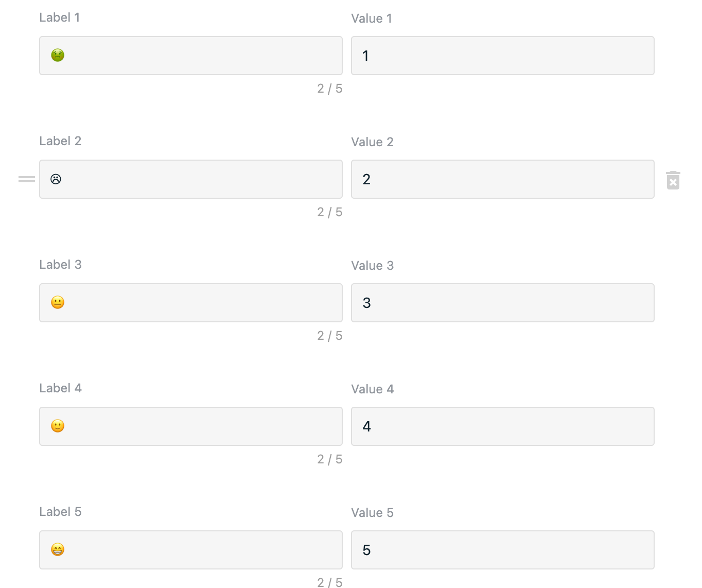Click into the Value 3 field
The width and height of the screenshot is (702, 588).
coord(503,303)
